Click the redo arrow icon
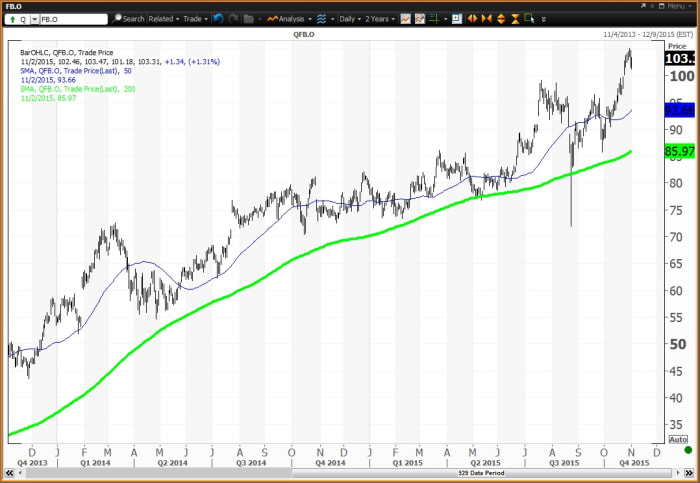Screen dimensions: 700x483 [234, 19]
